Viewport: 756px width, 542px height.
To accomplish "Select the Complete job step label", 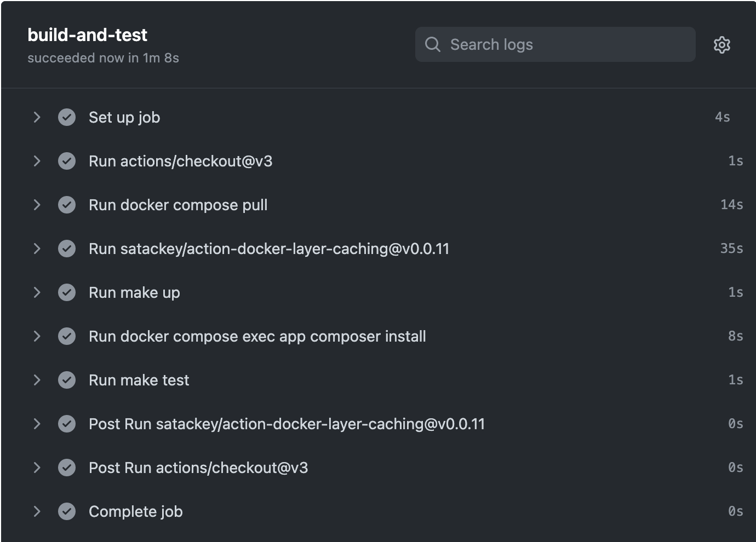I will pyautogui.click(x=136, y=511).
